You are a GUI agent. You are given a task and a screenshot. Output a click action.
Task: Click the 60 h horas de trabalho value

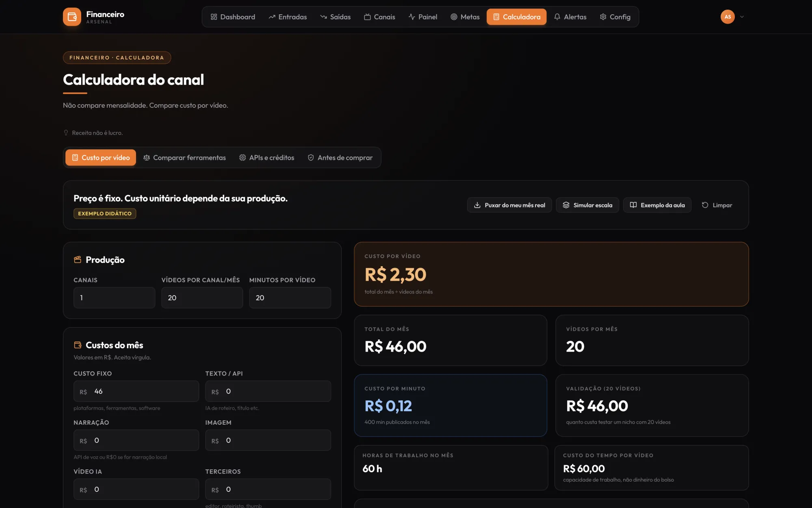click(x=372, y=469)
